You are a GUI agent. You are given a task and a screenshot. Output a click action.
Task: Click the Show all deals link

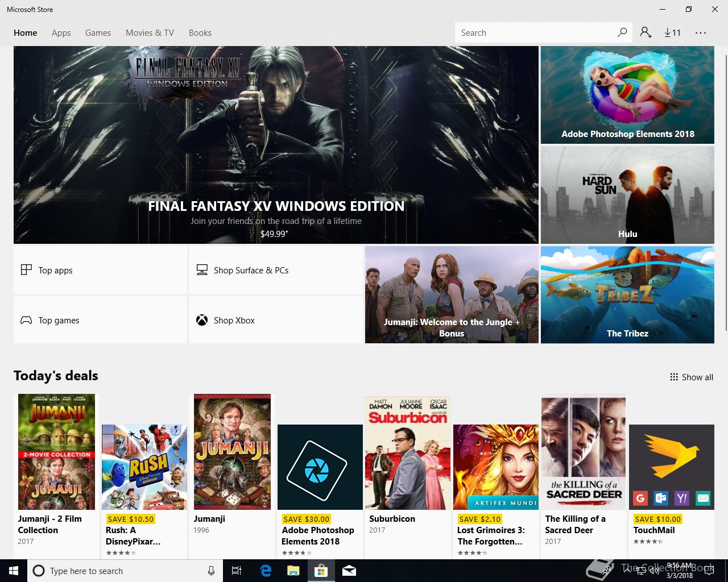tap(692, 377)
